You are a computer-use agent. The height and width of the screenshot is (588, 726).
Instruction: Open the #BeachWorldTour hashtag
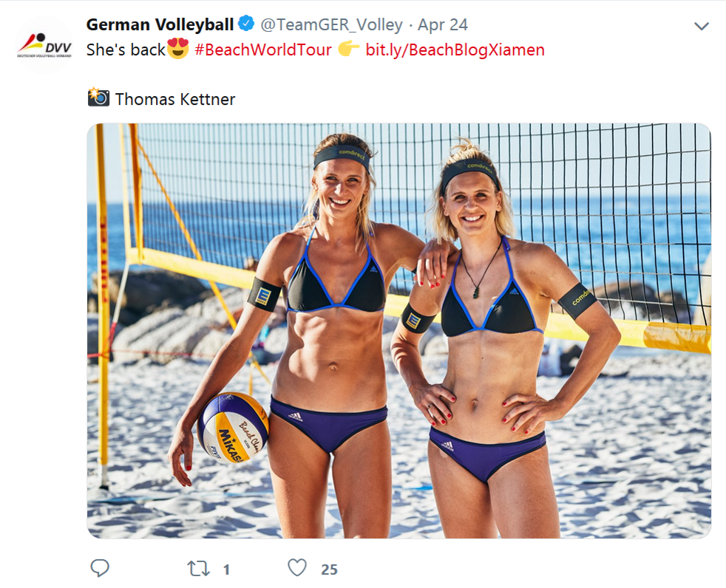pyautogui.click(x=263, y=49)
